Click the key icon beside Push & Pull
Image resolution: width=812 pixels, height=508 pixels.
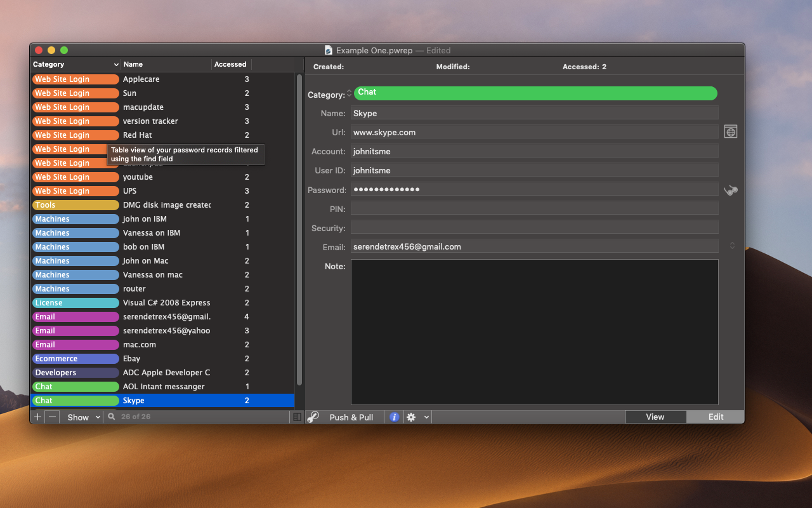coord(313,417)
